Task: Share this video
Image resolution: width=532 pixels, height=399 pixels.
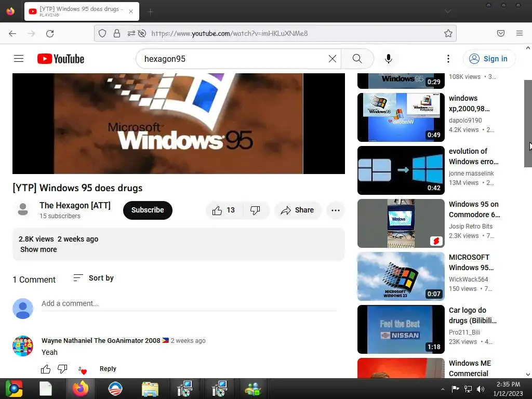Action: [297, 210]
